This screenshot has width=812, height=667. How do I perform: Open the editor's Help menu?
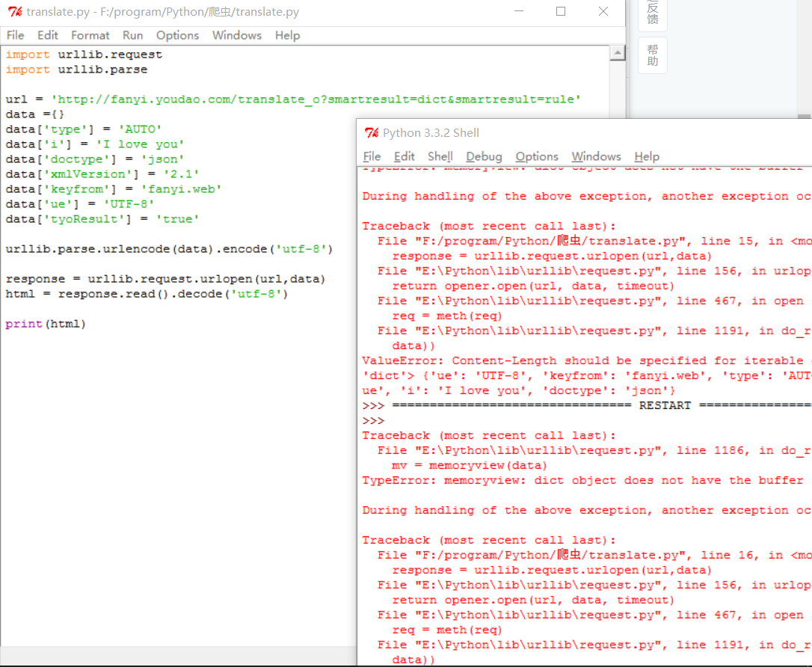(287, 35)
